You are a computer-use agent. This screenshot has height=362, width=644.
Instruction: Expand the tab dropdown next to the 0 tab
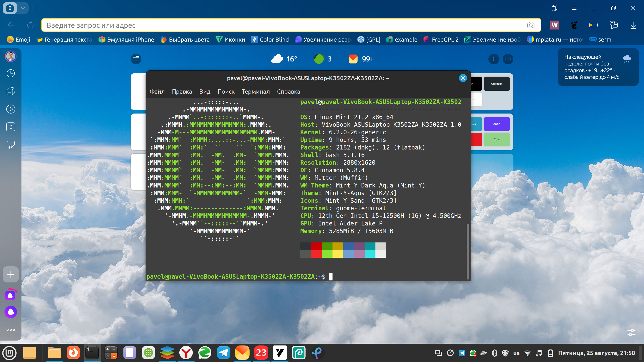pos(23,8)
